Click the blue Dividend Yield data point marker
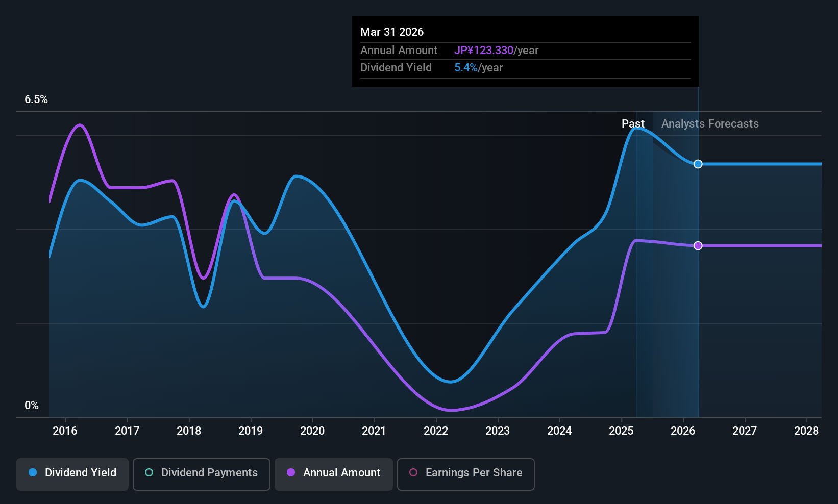The image size is (838, 504). pyautogui.click(x=698, y=164)
